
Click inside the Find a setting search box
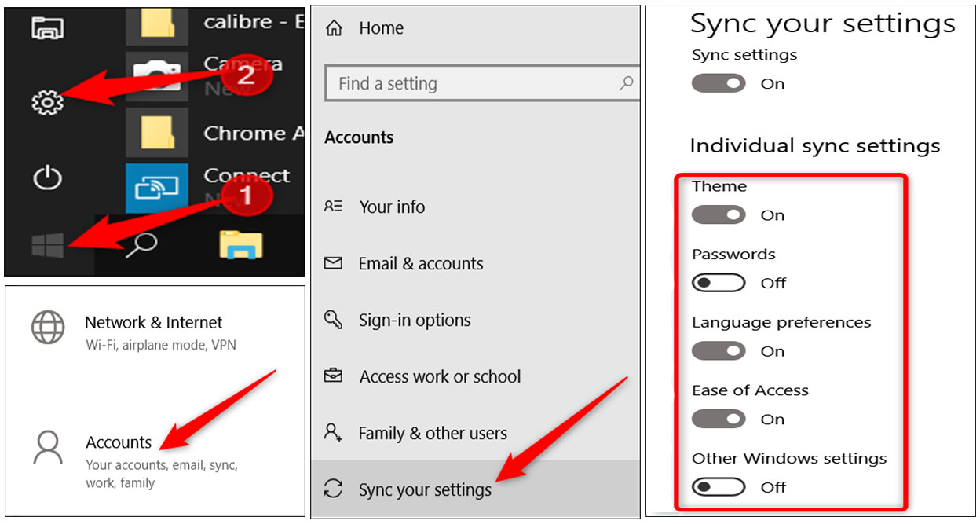(x=482, y=83)
